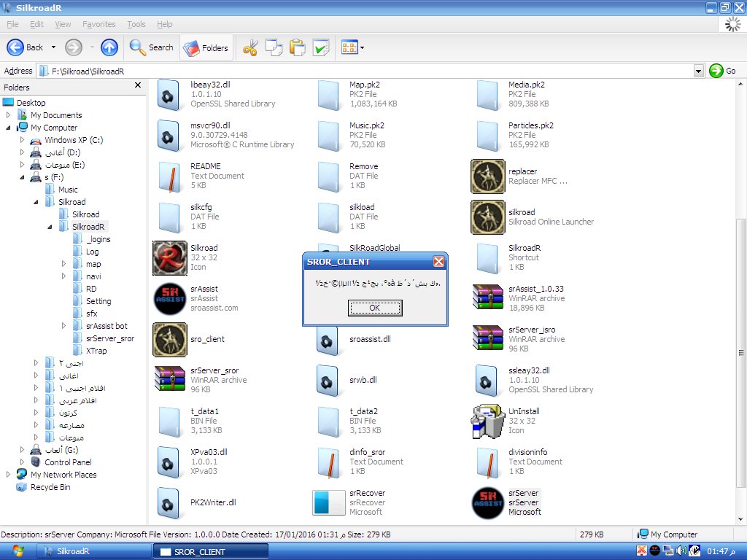Toggle the Folders pane button
Viewport: 747px width, 560px height.
[x=206, y=47]
